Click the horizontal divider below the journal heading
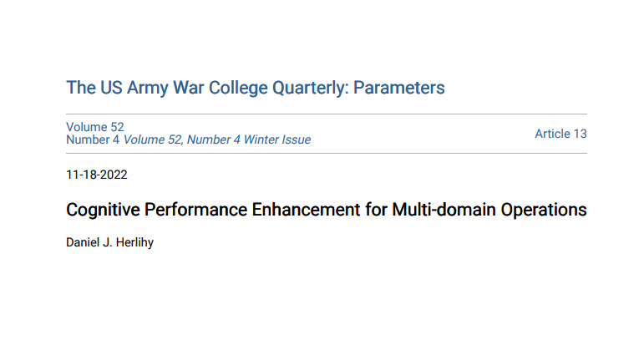The height and width of the screenshot is (340, 644). [327, 114]
